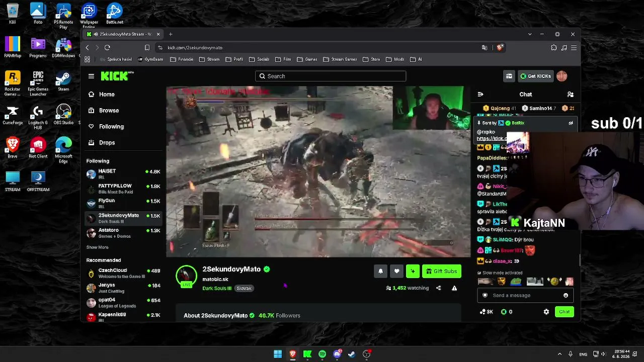The image size is (644, 362).
Task: Open the Socials bookmarks folder
Action: pos(259,59)
